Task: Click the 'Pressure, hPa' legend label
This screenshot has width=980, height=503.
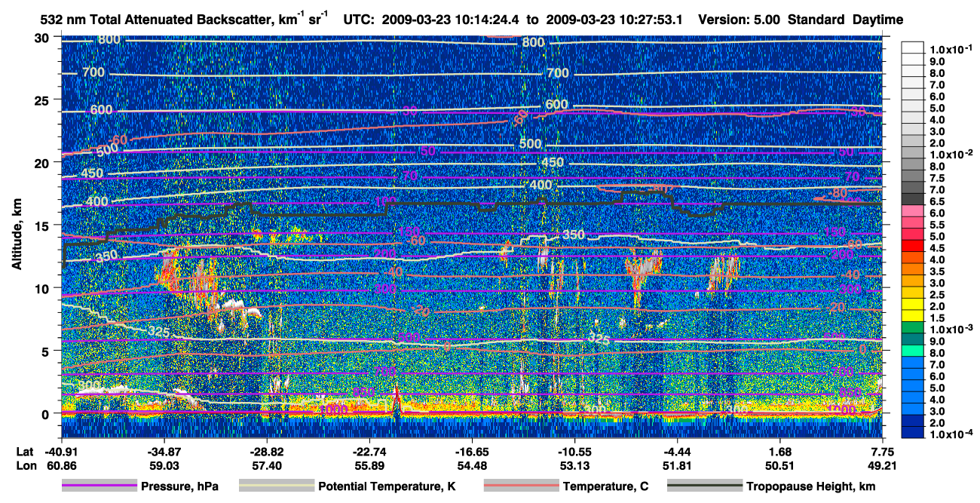Action: pyautogui.click(x=179, y=486)
